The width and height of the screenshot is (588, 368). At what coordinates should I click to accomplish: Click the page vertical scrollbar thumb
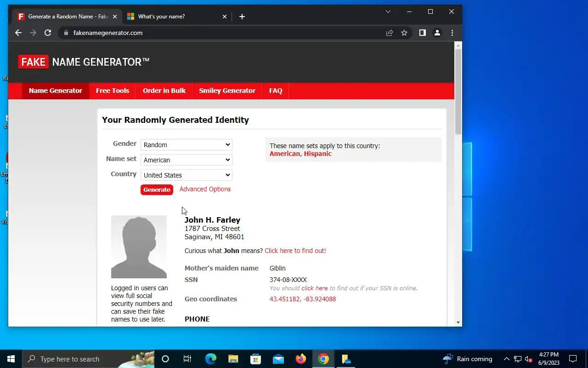(x=458, y=91)
